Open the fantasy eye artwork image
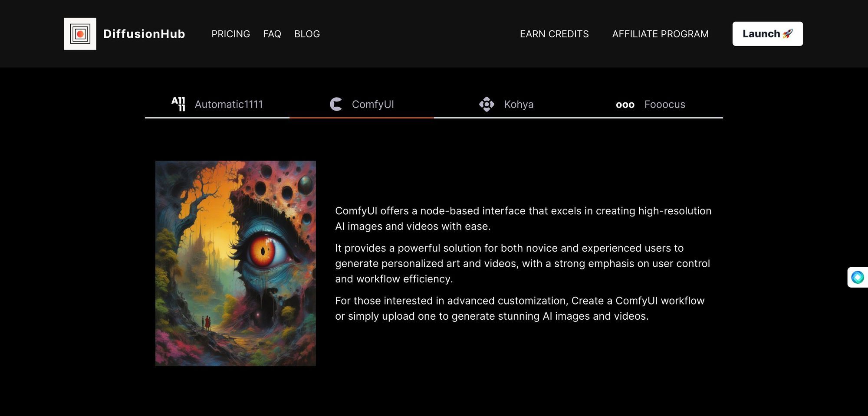 pos(236,263)
